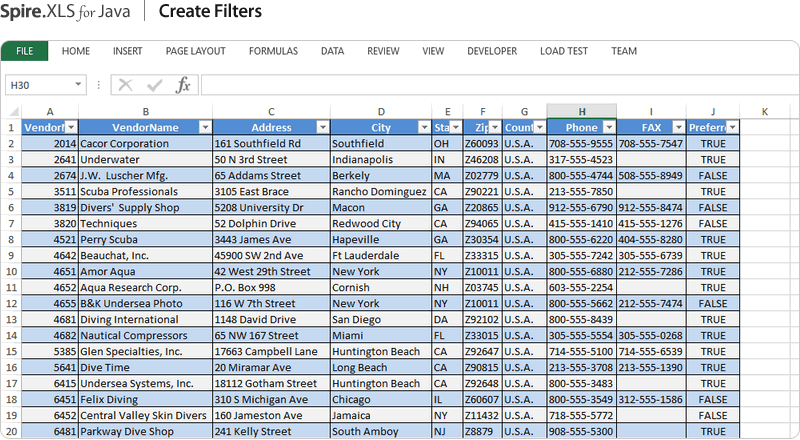Open the Address filter dropdown
Viewport: 800px width, 440px height.
click(x=322, y=127)
